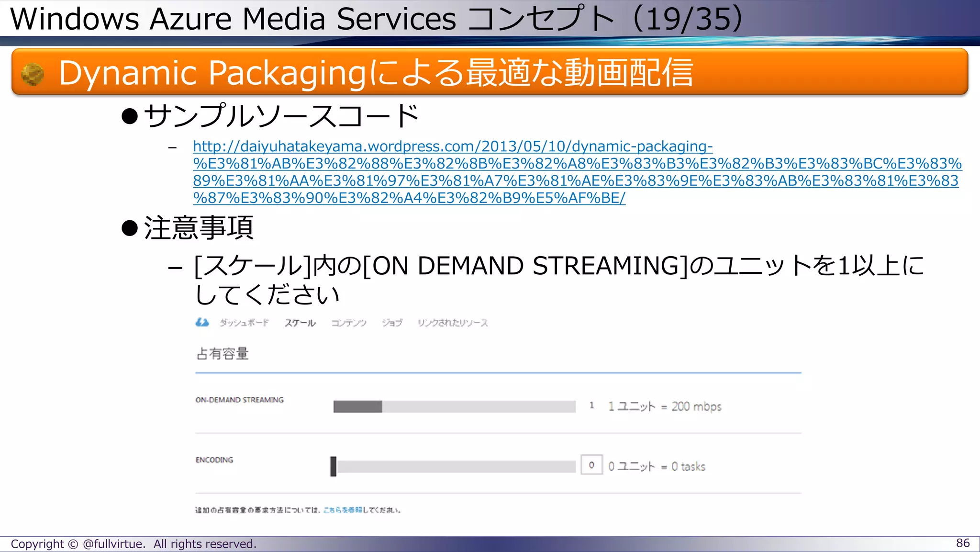Click the On-Demand Streaming unit count value
This screenshot has height=552, width=980.
tap(592, 406)
